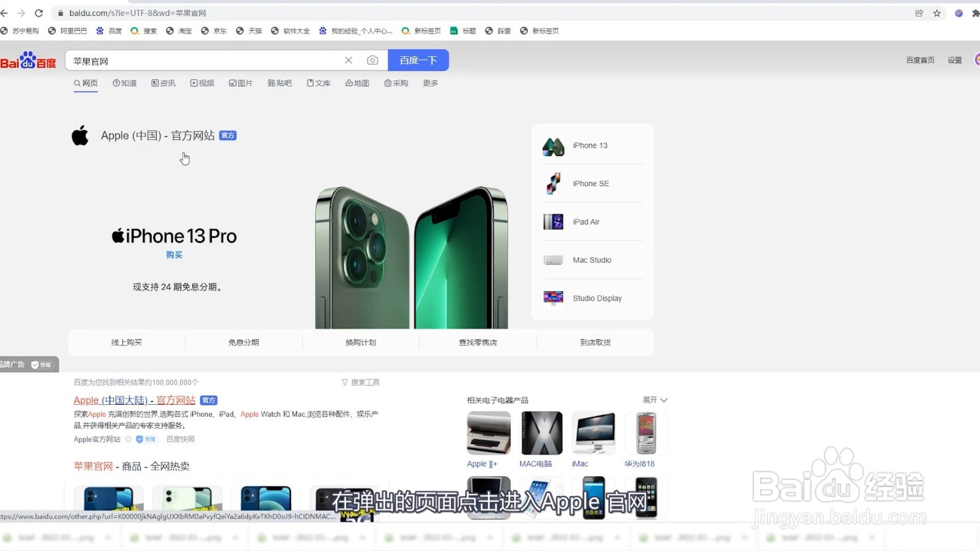Open the 淘宝 bookmark
Viewport: 980px width, 551px height.
(179, 31)
